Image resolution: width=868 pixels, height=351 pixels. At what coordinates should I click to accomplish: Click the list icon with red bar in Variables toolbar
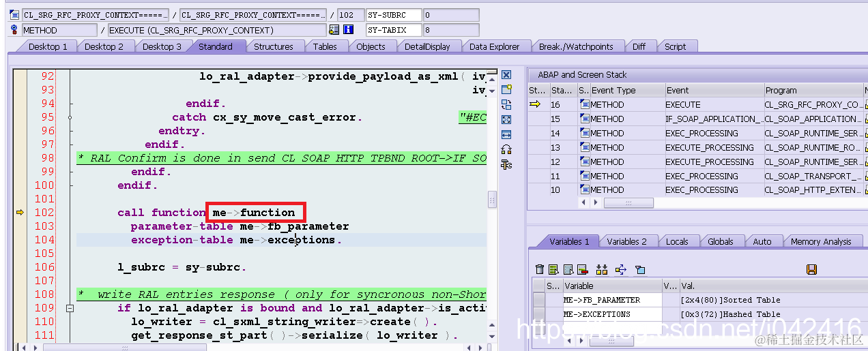(x=582, y=270)
